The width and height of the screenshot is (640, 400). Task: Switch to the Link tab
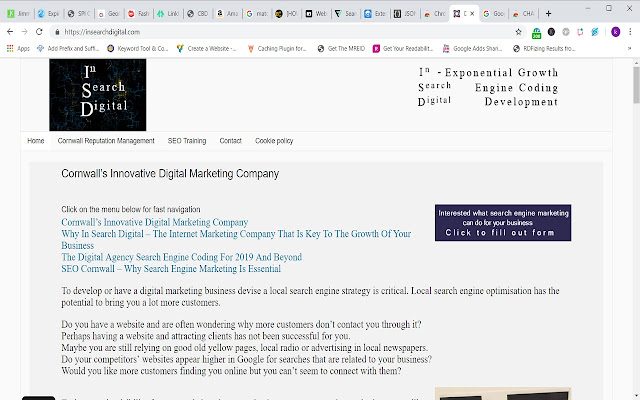(x=168, y=13)
